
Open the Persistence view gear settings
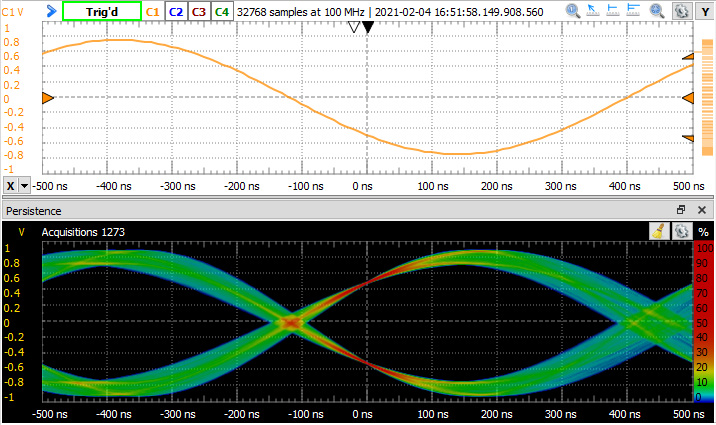pyautogui.click(x=681, y=230)
